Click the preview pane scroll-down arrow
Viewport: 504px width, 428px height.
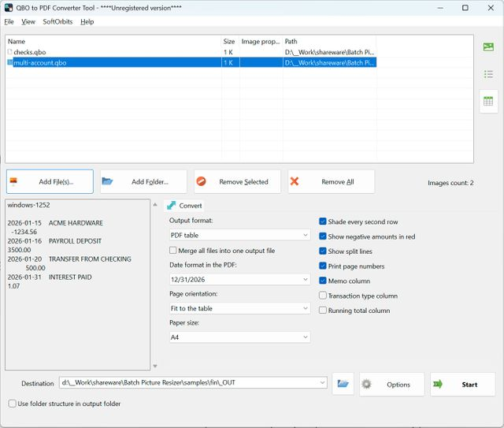point(155,366)
